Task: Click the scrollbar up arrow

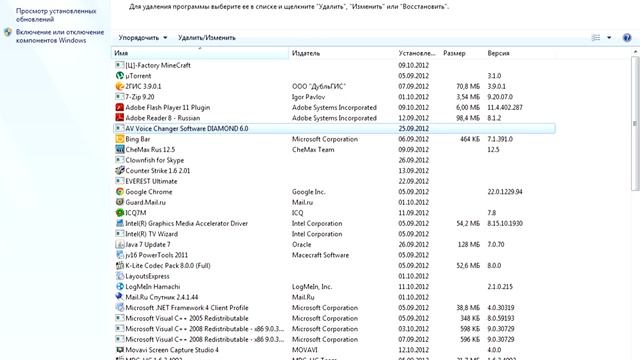Action: [x=635, y=52]
